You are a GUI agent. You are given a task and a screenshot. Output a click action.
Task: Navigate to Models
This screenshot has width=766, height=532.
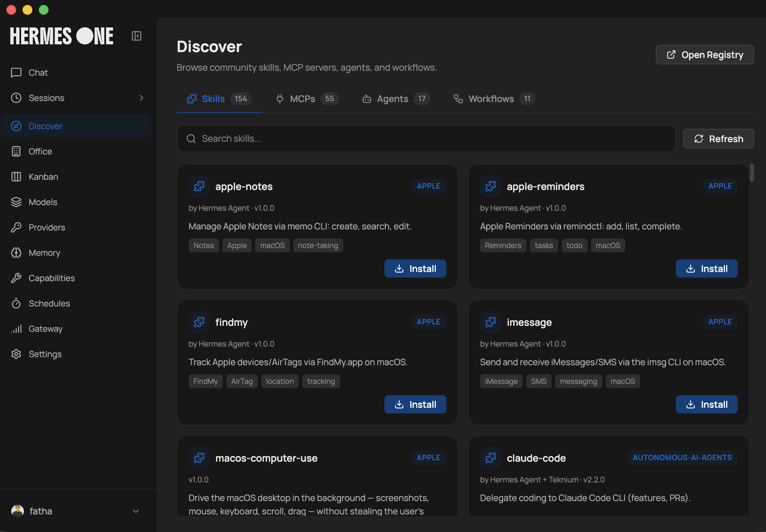(x=76, y=202)
